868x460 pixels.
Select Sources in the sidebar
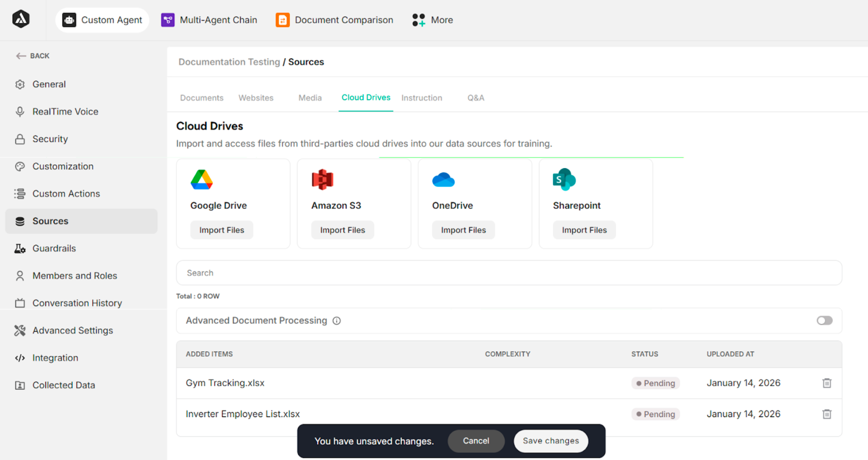pos(81,221)
